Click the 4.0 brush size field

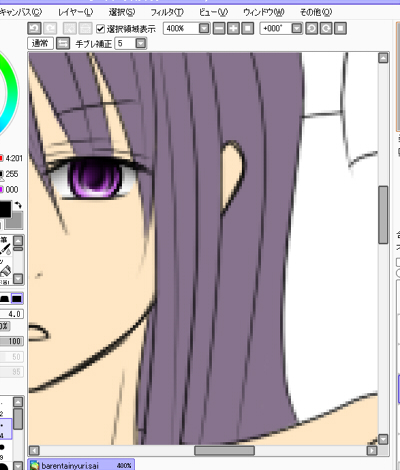click(x=12, y=314)
